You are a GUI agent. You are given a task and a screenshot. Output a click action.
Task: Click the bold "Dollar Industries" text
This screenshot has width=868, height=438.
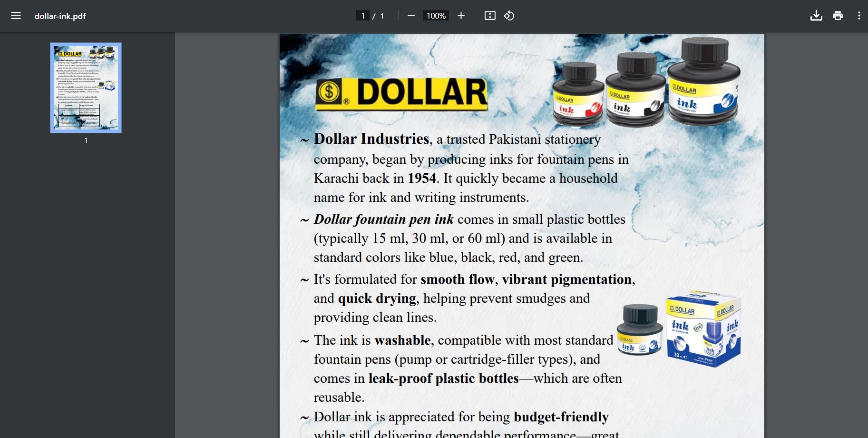(x=371, y=139)
